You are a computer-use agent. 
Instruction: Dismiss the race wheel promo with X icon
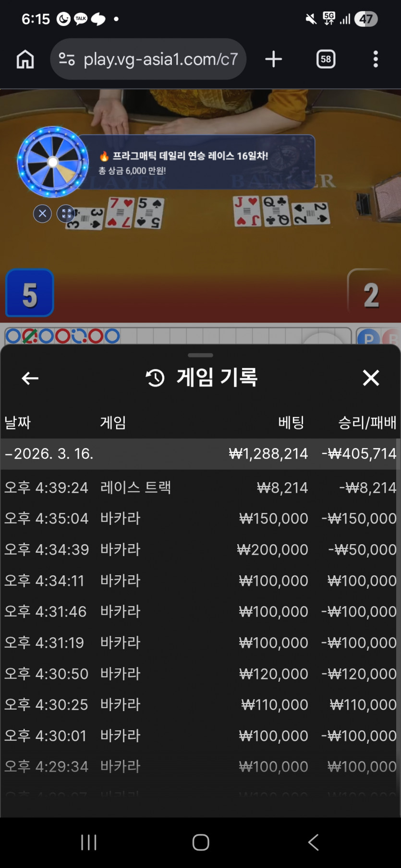[42, 213]
